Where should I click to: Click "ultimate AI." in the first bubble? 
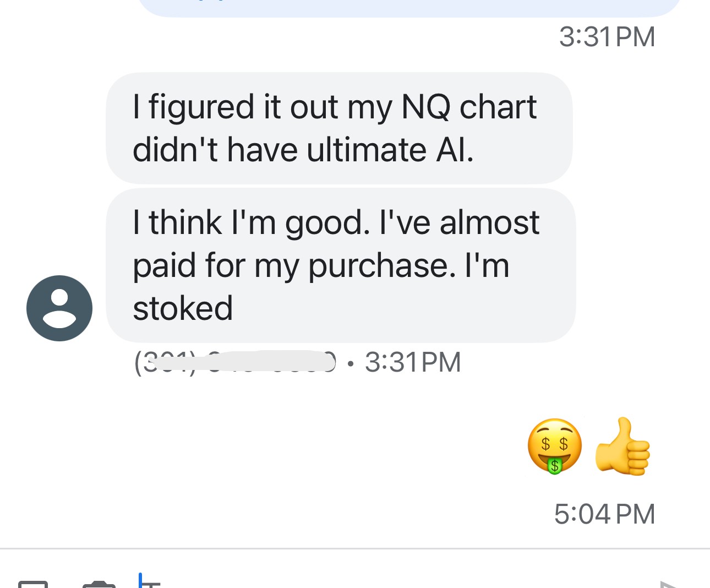pos(390,150)
